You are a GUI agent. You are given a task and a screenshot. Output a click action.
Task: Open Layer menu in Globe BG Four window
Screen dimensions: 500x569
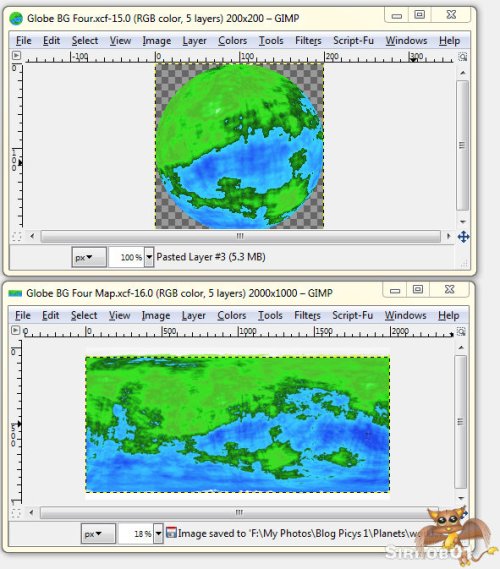coord(194,41)
